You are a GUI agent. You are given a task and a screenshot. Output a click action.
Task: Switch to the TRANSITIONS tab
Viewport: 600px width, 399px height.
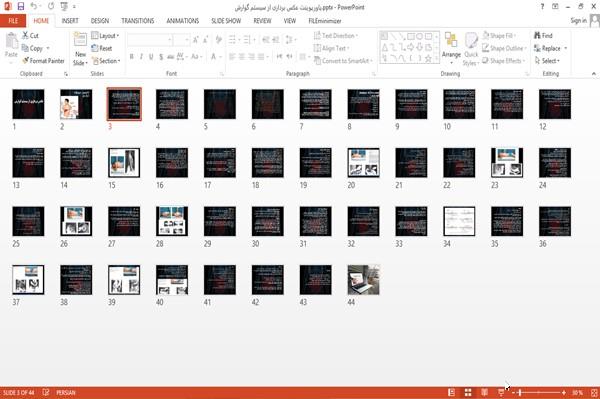[138, 21]
